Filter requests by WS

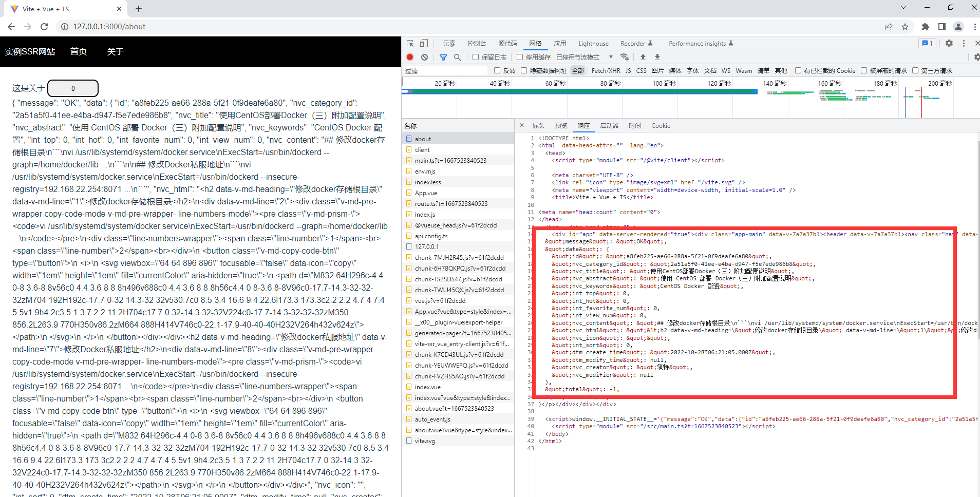725,70
